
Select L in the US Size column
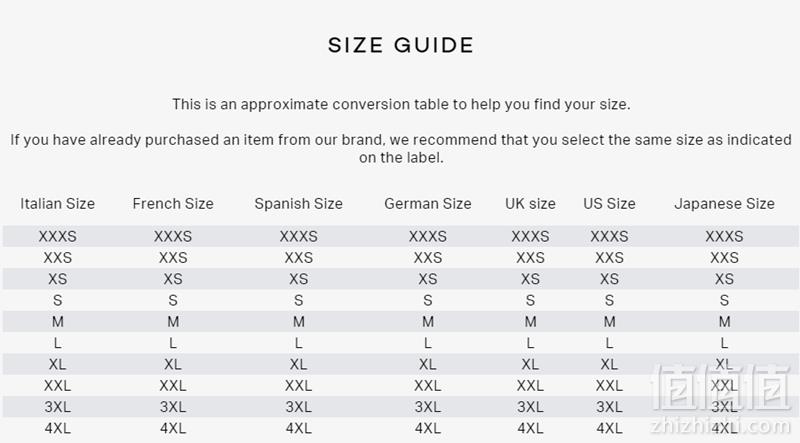coord(609,343)
